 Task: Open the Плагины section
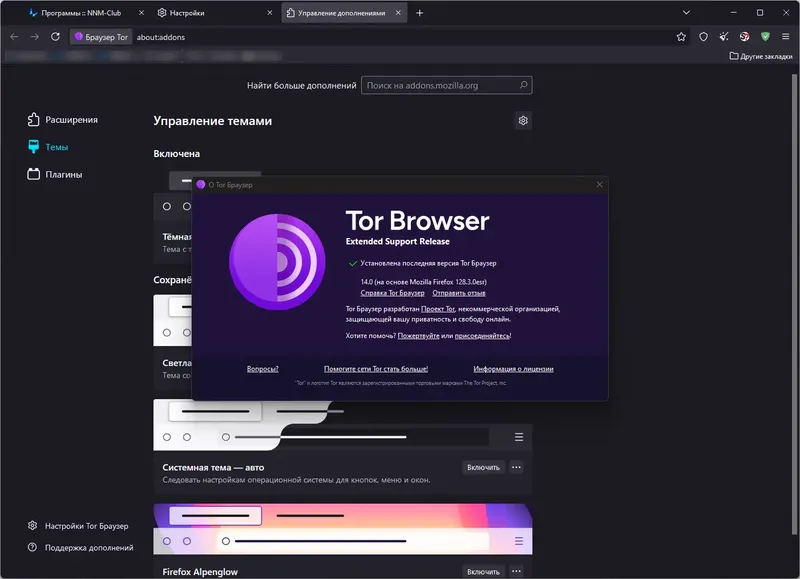pyautogui.click(x=55, y=174)
